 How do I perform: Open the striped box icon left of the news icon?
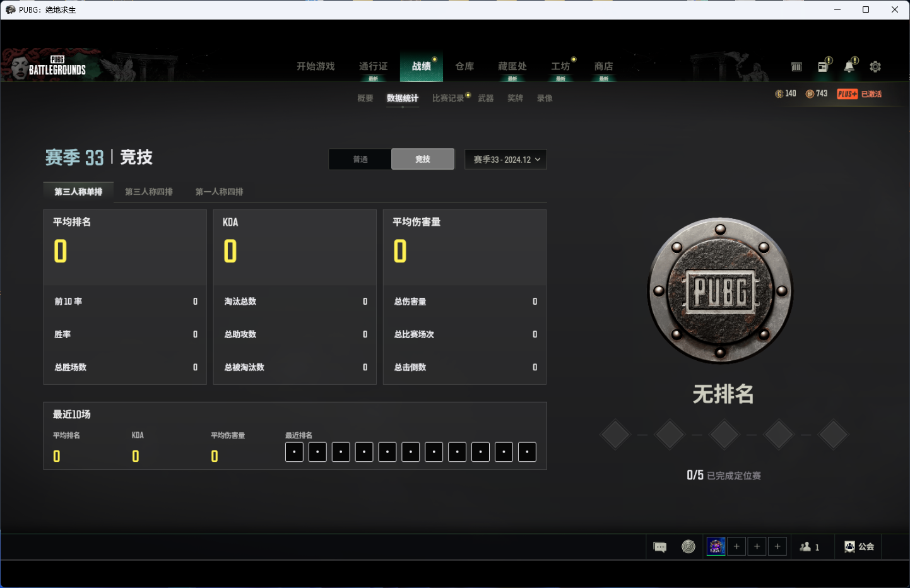796,66
